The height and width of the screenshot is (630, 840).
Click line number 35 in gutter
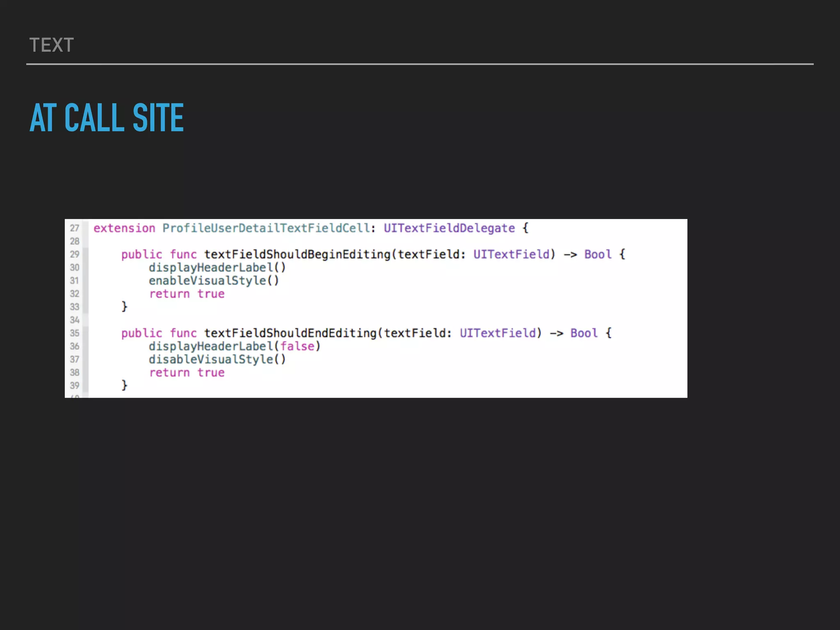pyautogui.click(x=74, y=333)
